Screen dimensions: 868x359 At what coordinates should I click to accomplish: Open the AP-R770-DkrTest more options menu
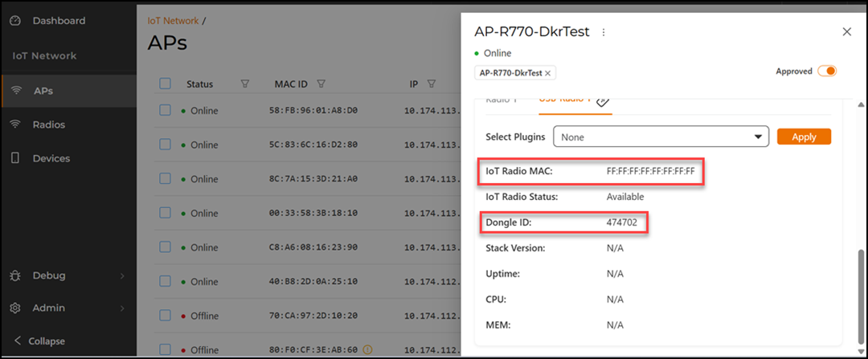(x=604, y=33)
